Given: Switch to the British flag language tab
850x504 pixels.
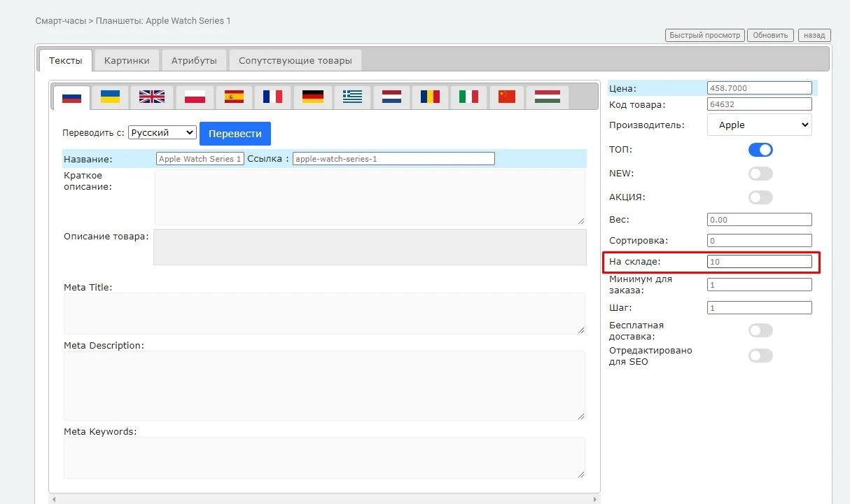Looking at the screenshot, I should (151, 97).
